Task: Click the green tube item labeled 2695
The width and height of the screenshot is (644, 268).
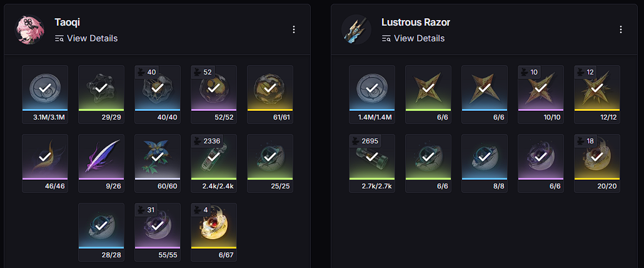Action: click(x=372, y=163)
